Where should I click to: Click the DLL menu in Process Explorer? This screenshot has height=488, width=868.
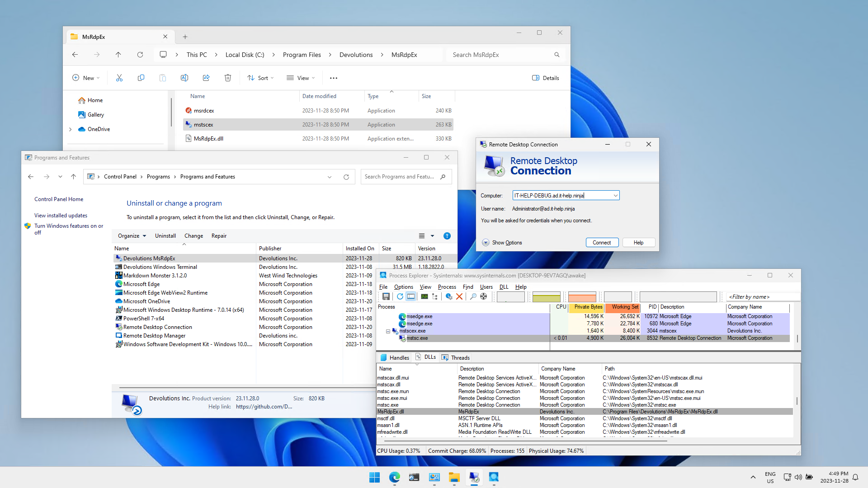coord(503,286)
